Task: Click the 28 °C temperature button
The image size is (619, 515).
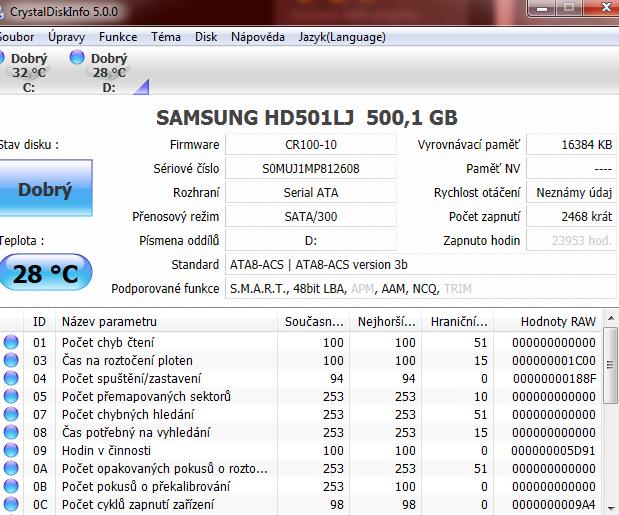Action: click(x=45, y=273)
